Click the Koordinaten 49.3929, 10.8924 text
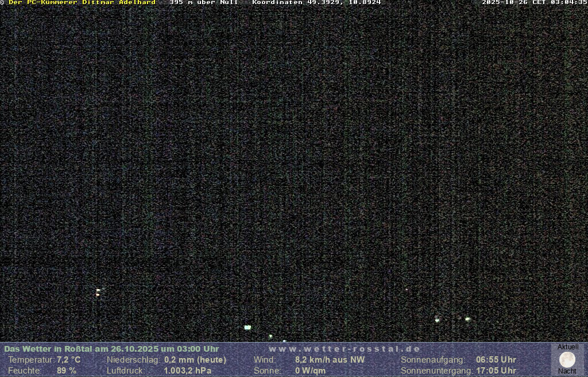The image size is (588, 377). (x=316, y=3)
